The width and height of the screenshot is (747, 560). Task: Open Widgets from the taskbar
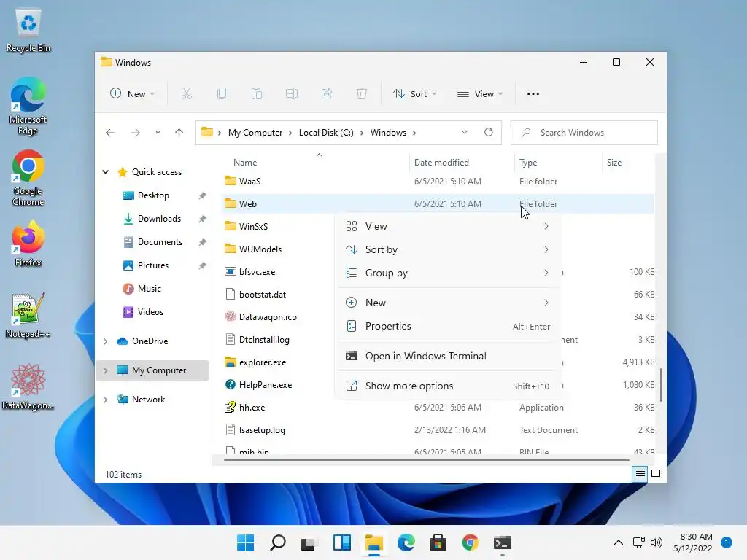[342, 542]
